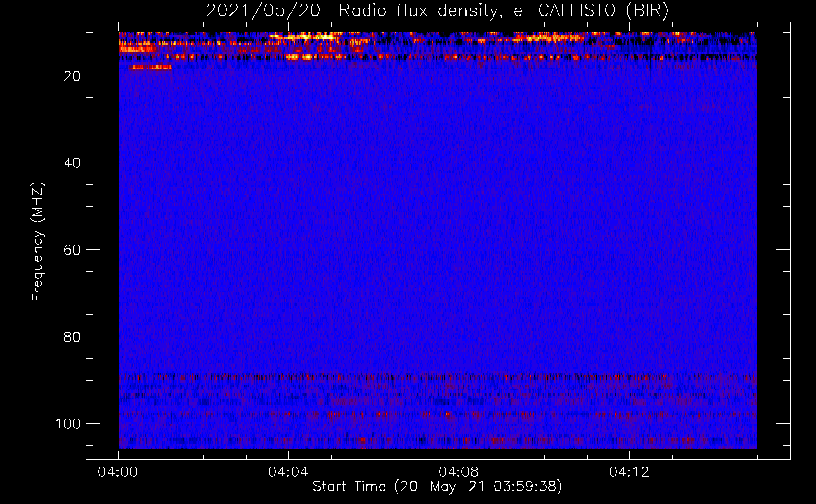The height and width of the screenshot is (504, 816).
Task: Click the 60 frequency tick label
Action: (73, 250)
